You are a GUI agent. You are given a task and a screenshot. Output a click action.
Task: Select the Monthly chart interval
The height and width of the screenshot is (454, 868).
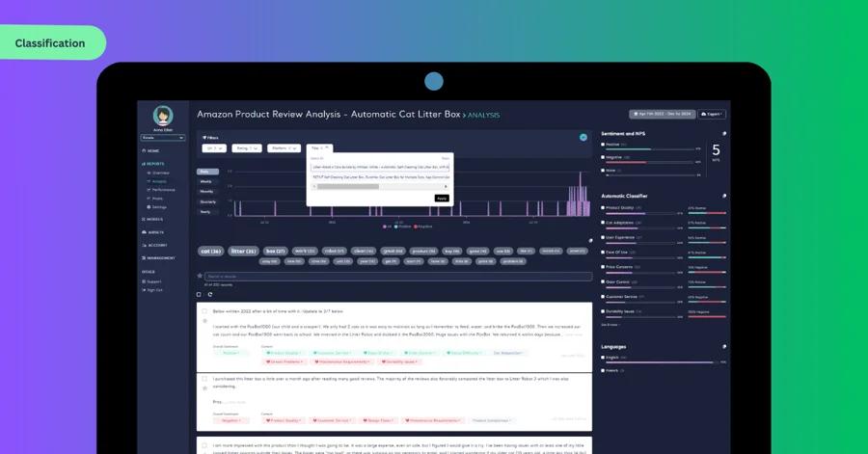point(207,191)
